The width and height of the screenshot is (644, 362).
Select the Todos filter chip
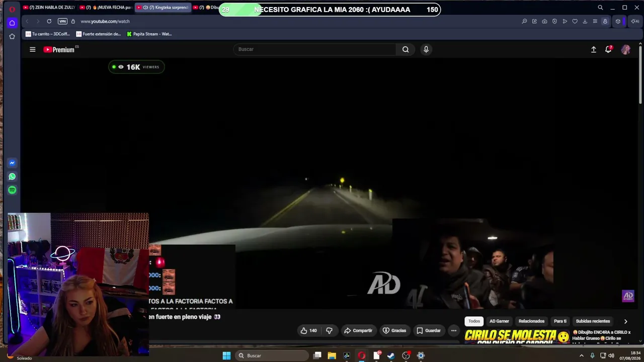coord(474,321)
